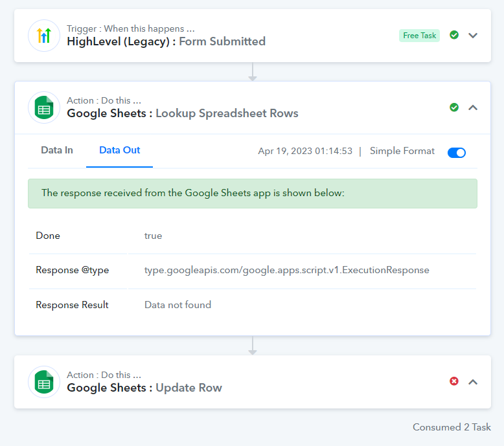Click the HighLevel app icon
The image size is (504, 446).
click(43, 36)
